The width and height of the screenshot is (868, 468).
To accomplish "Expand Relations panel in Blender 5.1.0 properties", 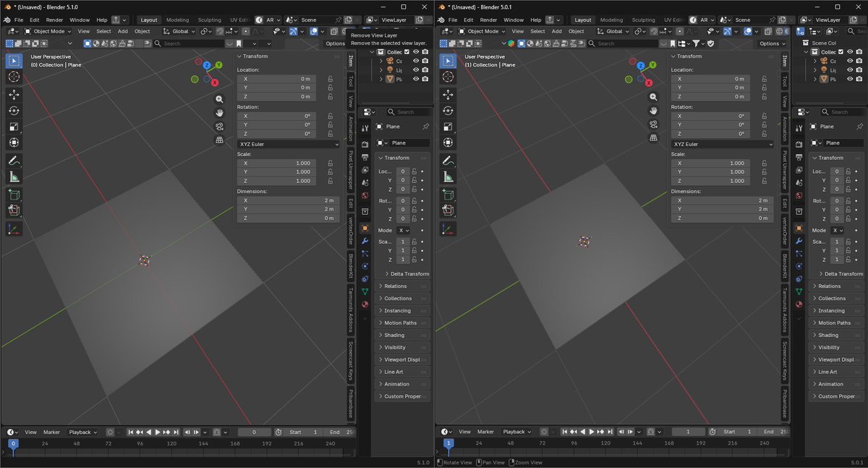I will coord(403,286).
